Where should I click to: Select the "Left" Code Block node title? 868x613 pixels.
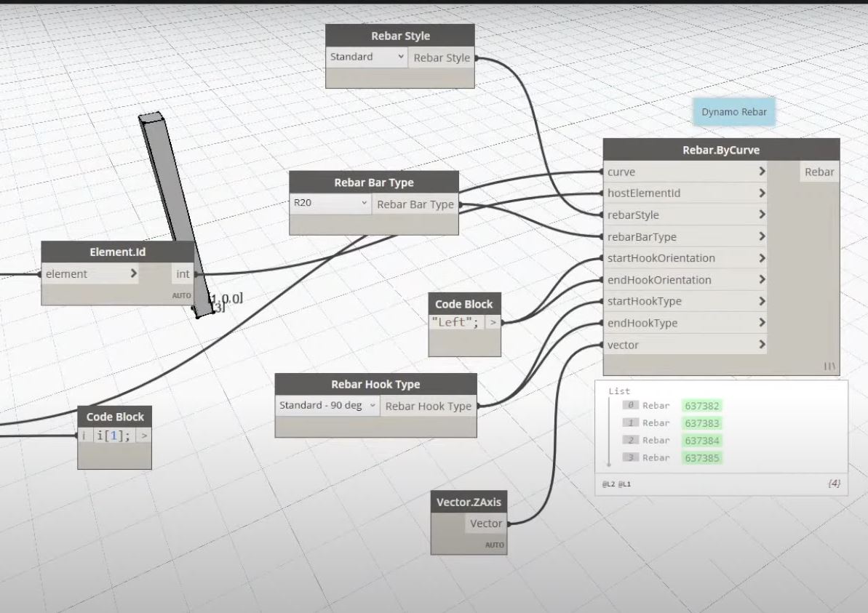coord(464,304)
